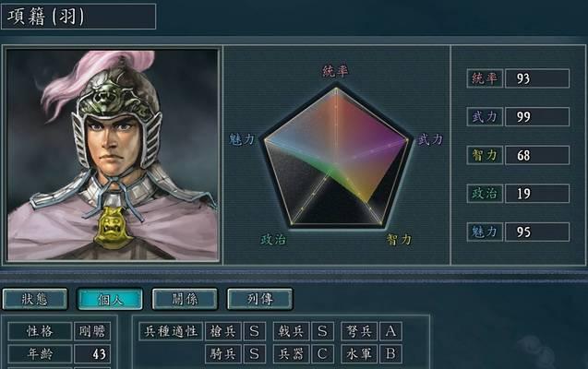Click the 武力 value 99 box

click(x=537, y=116)
